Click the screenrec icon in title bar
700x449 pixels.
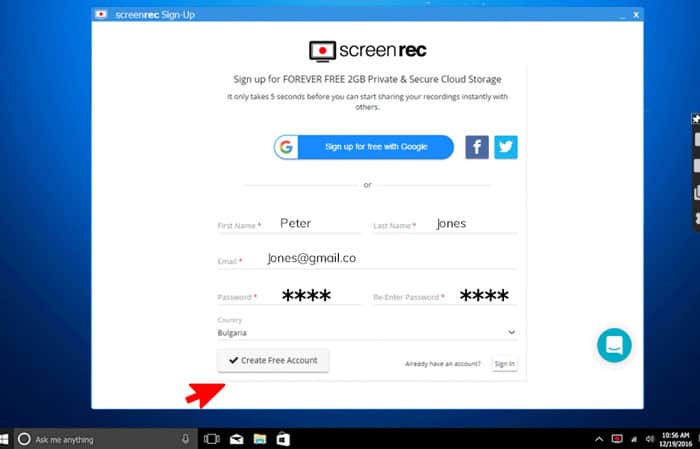coord(101,14)
